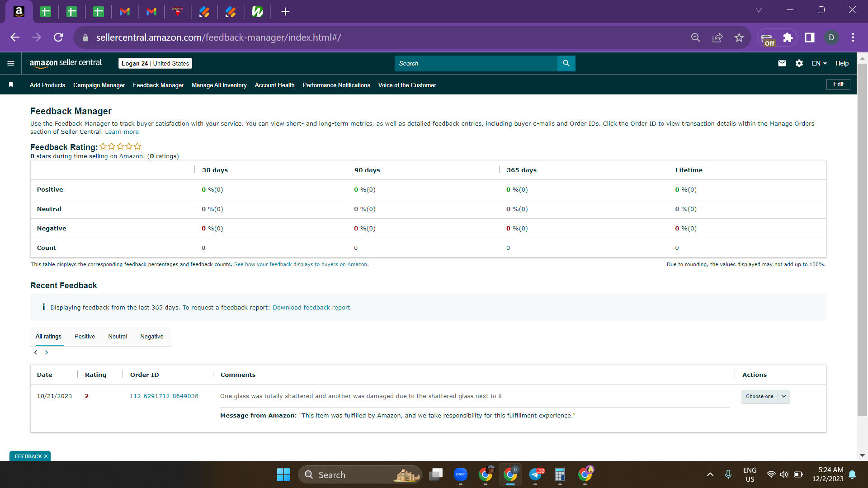Go to next feedback page arrow
The image size is (868, 488).
46,352
